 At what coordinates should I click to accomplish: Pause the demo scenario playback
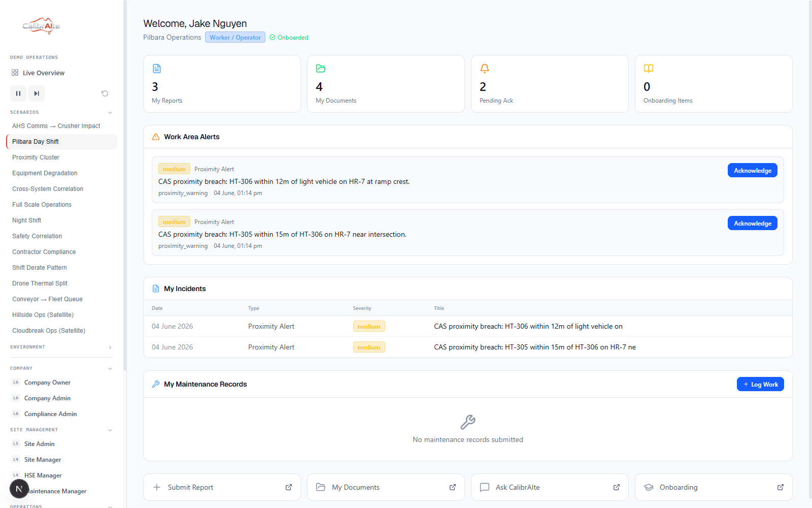(18, 93)
